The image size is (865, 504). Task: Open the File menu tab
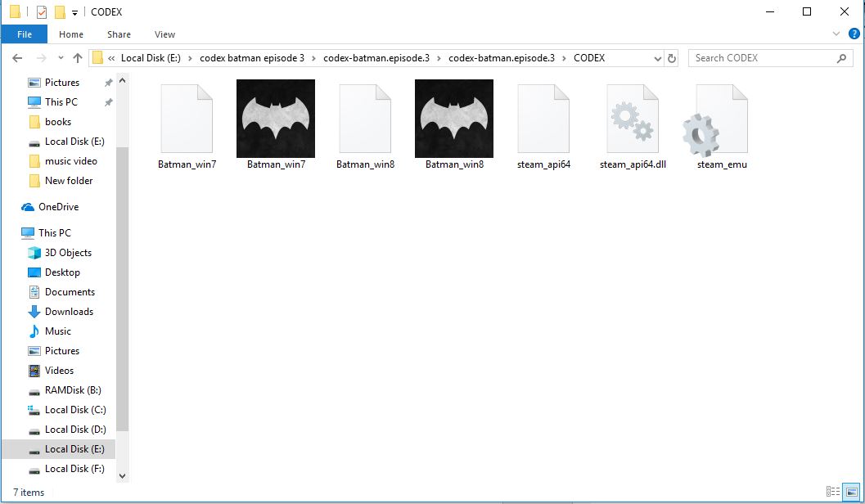[x=25, y=34]
